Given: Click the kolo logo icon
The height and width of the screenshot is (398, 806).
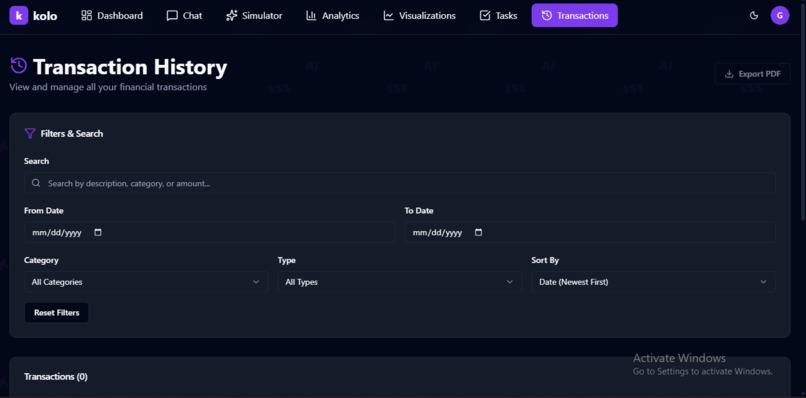Looking at the screenshot, I should 19,15.
